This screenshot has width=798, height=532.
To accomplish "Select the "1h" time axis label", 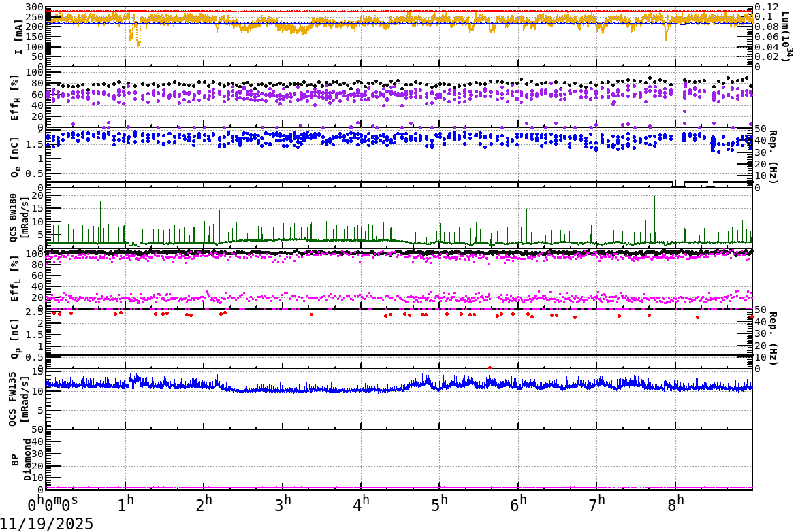I will pyautogui.click(x=126, y=503).
